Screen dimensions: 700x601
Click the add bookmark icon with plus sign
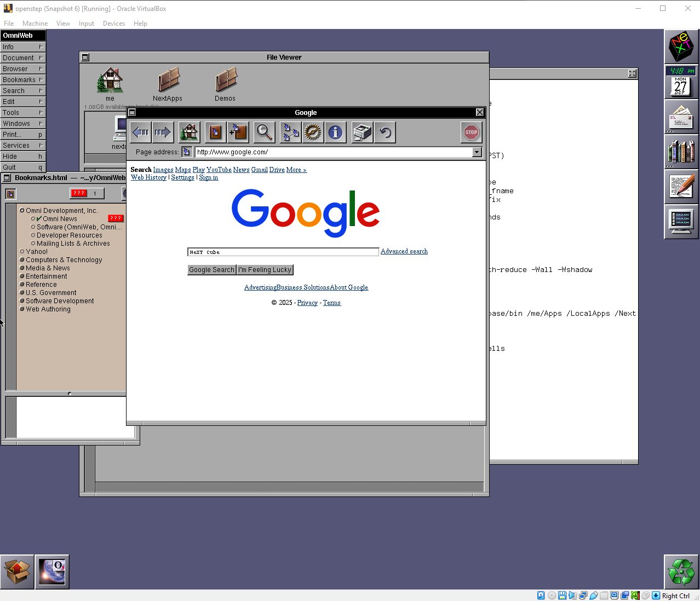point(238,132)
